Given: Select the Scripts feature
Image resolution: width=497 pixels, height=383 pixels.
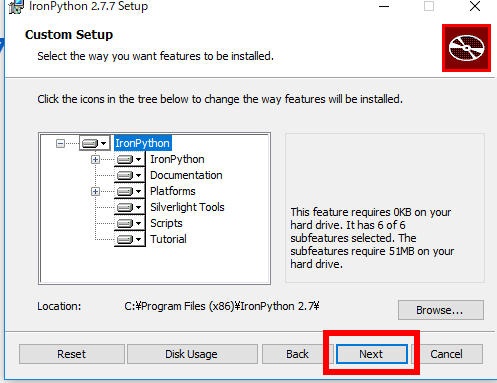Looking at the screenshot, I should (x=166, y=223).
